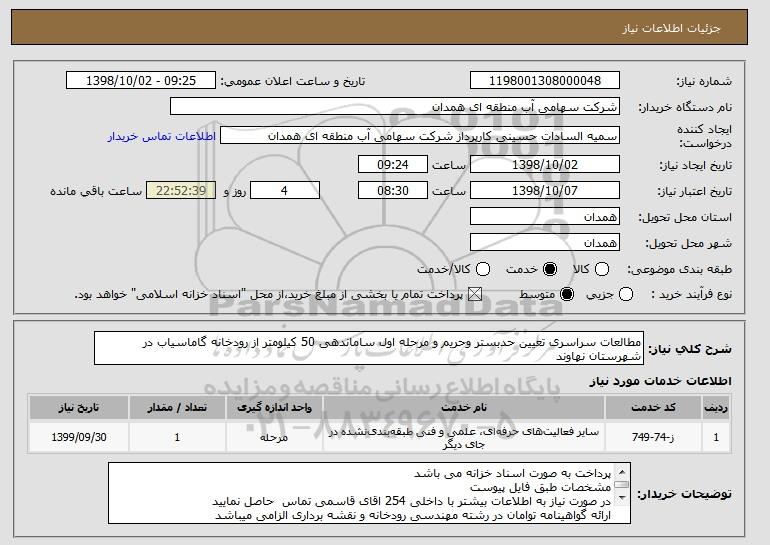This screenshot has width=770, height=545.
Task: Click the creation date field 1398/10/02
Action: [545, 164]
